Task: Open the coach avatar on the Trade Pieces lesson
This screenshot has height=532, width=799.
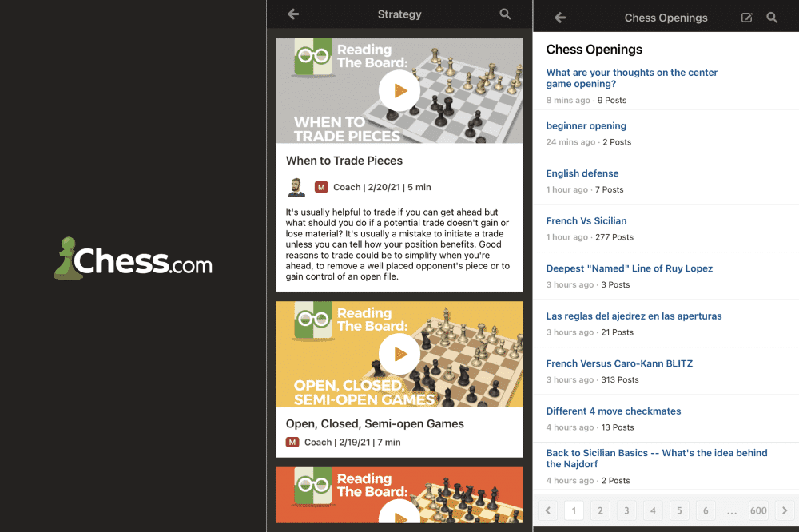Action: tap(296, 187)
